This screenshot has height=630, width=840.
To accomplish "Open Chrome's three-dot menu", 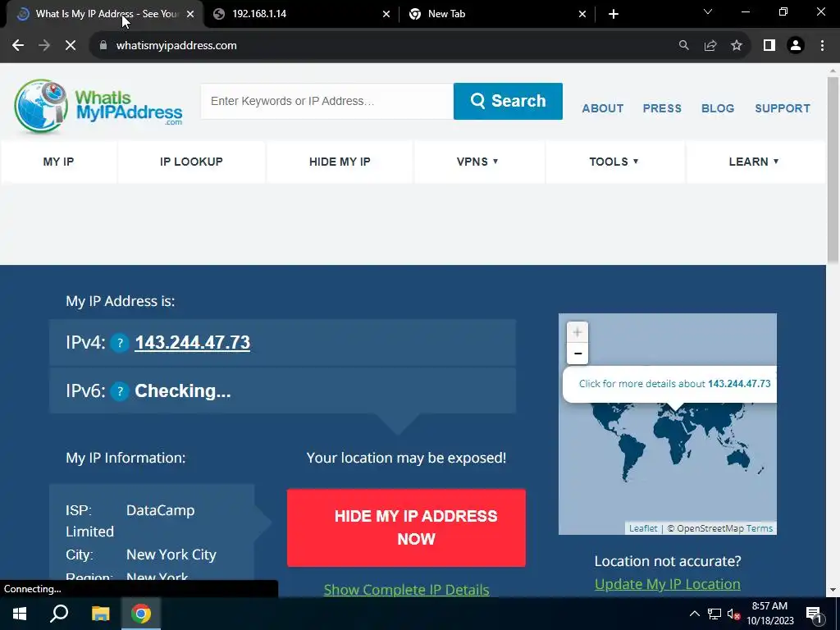I will [822, 46].
